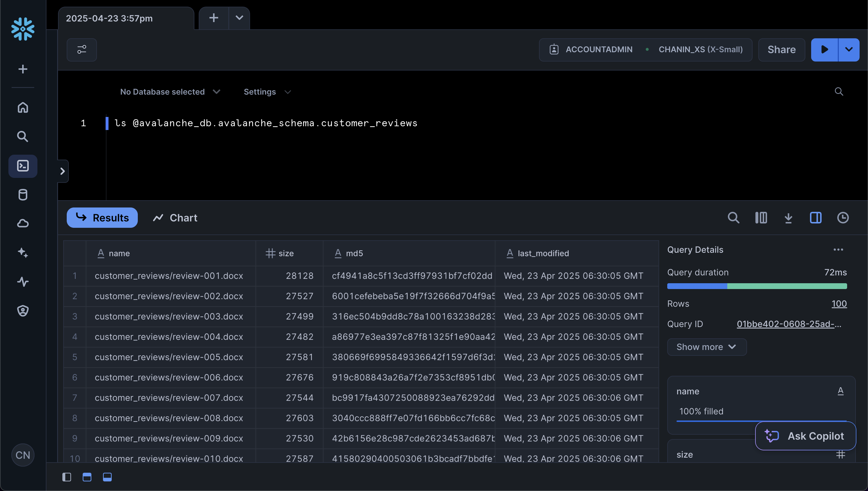868x491 pixels.
Task: Toggle the Query Details side panel
Action: click(815, 218)
